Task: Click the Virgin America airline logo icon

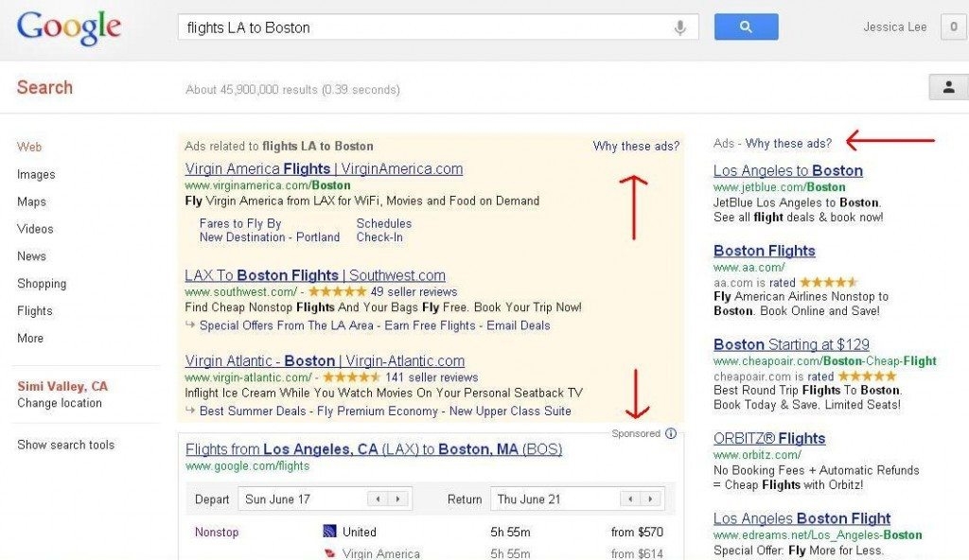Action: 330,553
